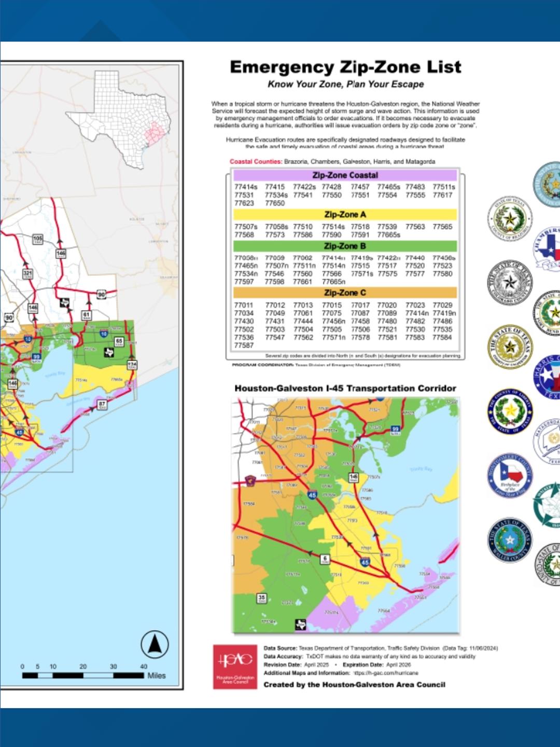Image resolution: width=560 pixels, height=747 pixels.
Task: Click the Houston-Galveston I-45 corridor inset map
Action: (x=345, y=516)
